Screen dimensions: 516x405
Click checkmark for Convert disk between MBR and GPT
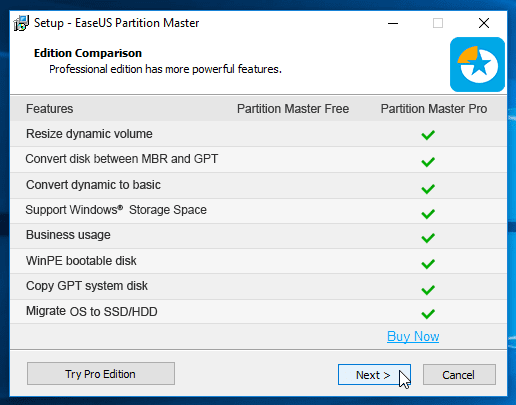click(428, 162)
